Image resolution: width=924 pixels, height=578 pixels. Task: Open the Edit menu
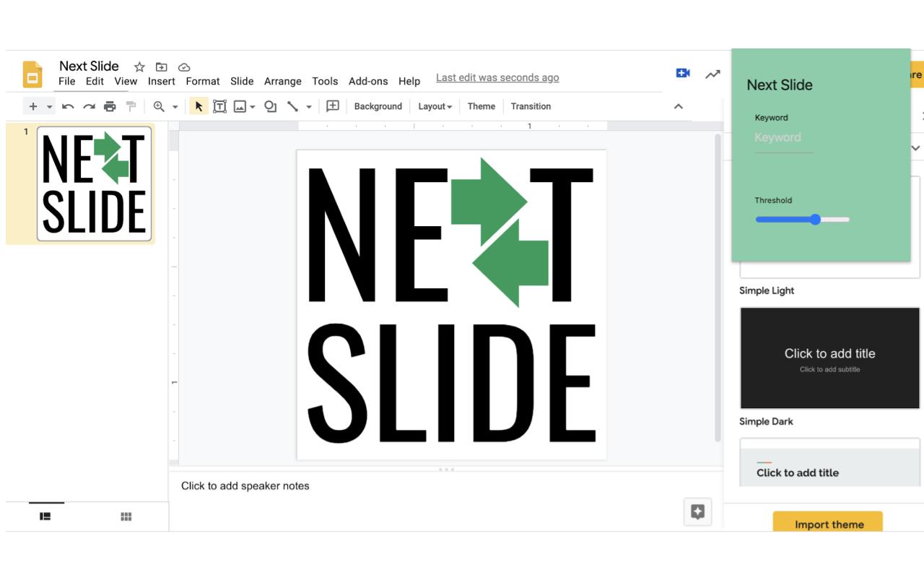95,82
